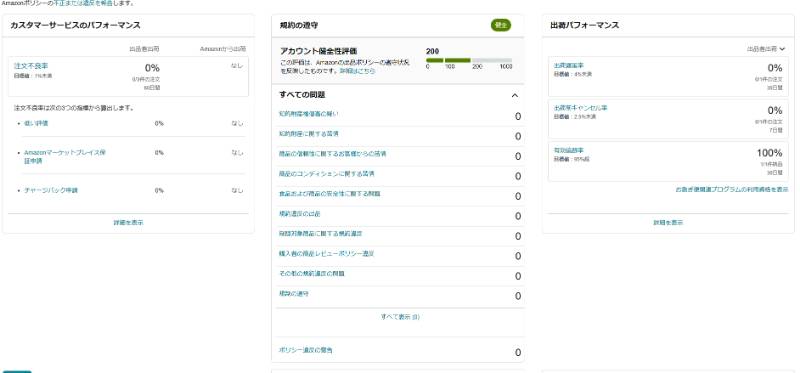800x373 pixels.
Task: Open 詳細はこちら link in account health rating
Action: (x=358, y=71)
